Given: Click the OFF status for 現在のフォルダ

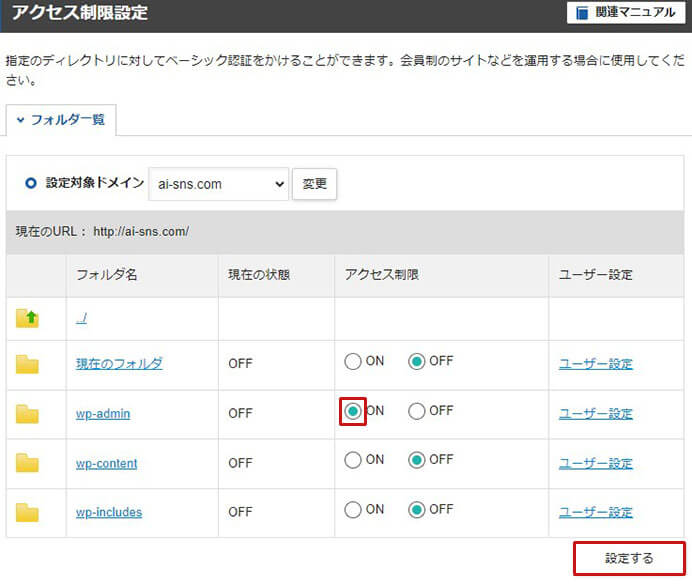Looking at the screenshot, I should click(241, 364).
